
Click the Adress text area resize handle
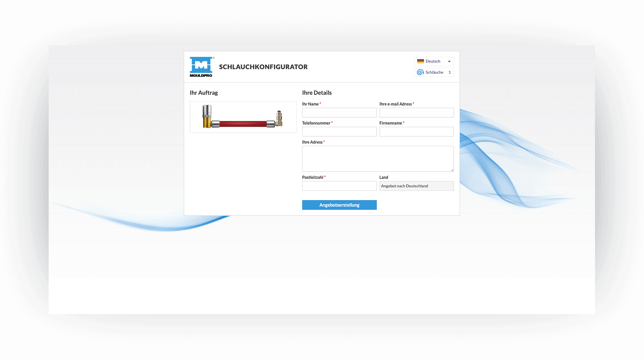(452, 170)
